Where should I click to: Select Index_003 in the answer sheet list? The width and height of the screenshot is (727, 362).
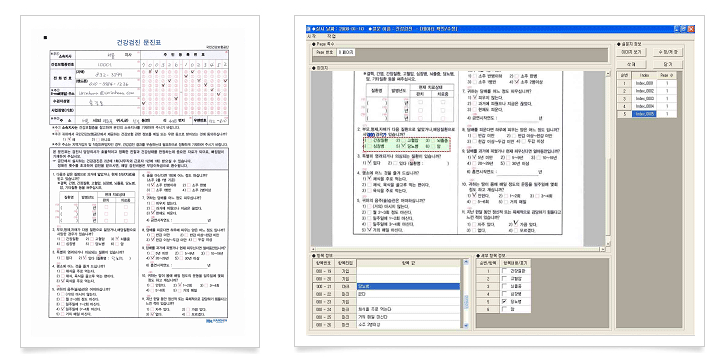tap(644, 99)
